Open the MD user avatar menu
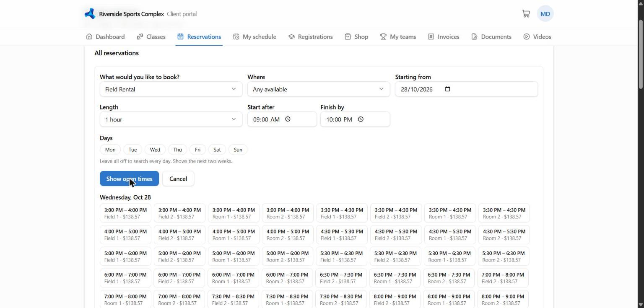This screenshot has width=644, height=308. (x=545, y=14)
